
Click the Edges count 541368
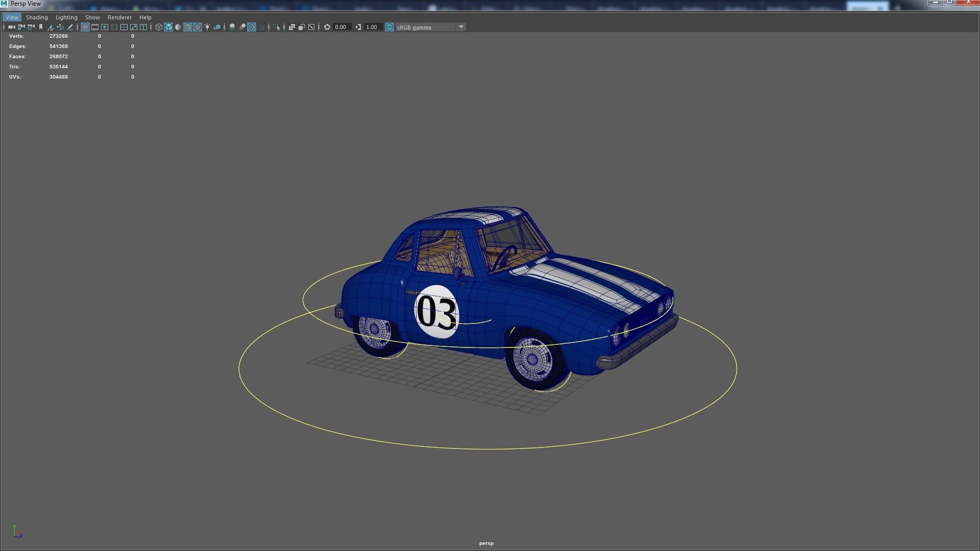click(x=59, y=46)
